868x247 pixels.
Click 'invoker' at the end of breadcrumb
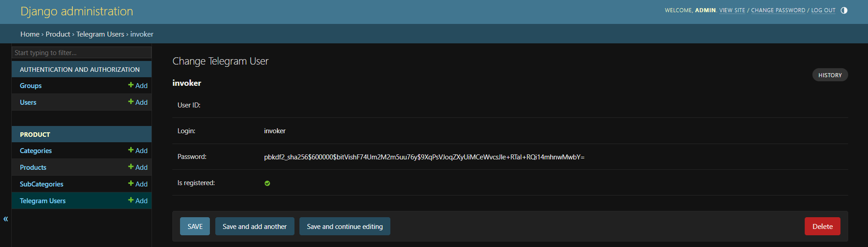point(142,34)
